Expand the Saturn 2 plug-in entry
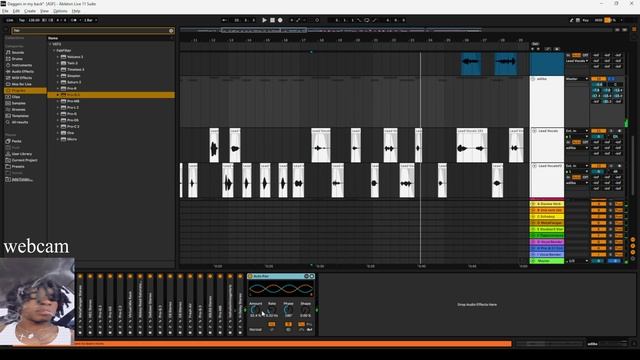 click(58, 82)
